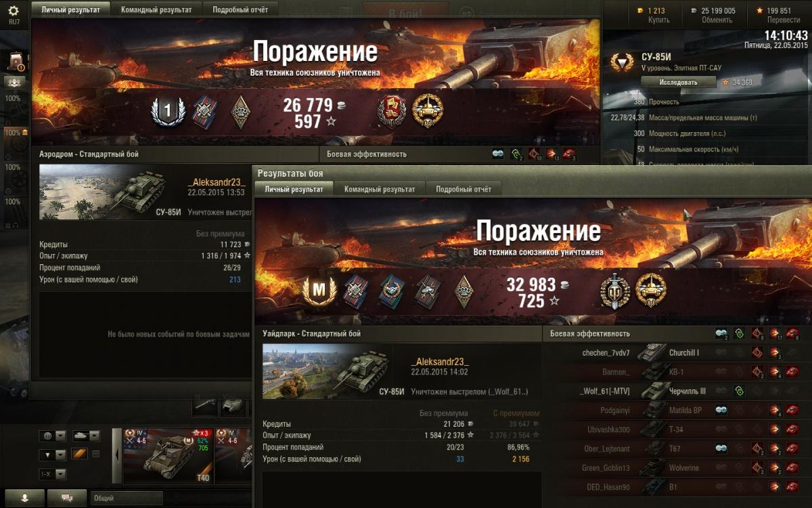
Task: Click the Mastery Badge M medal icon
Action: [x=313, y=291]
